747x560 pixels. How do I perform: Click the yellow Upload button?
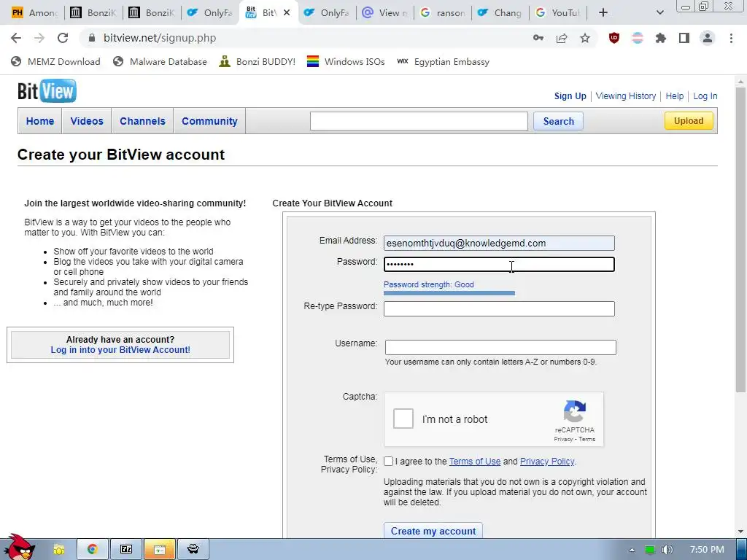689,121
